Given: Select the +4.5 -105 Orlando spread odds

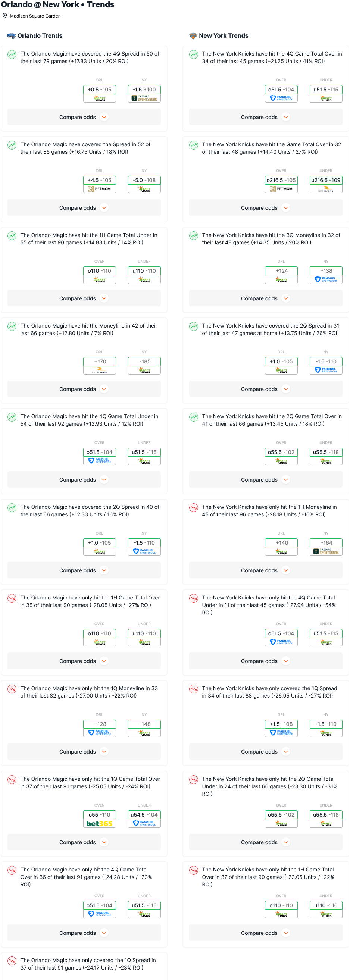Looking at the screenshot, I should point(100,180).
